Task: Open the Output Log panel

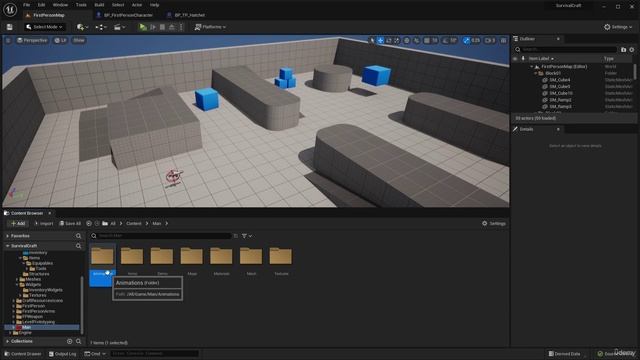Action: 62,354
